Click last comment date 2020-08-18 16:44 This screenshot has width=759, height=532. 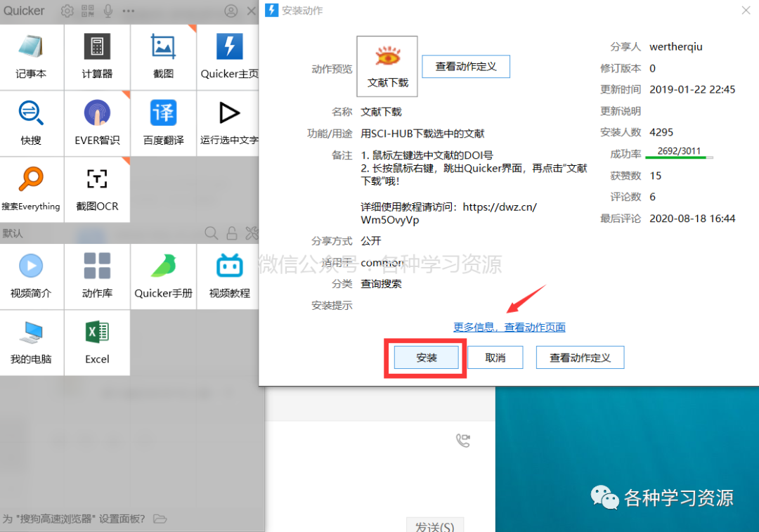pos(692,219)
